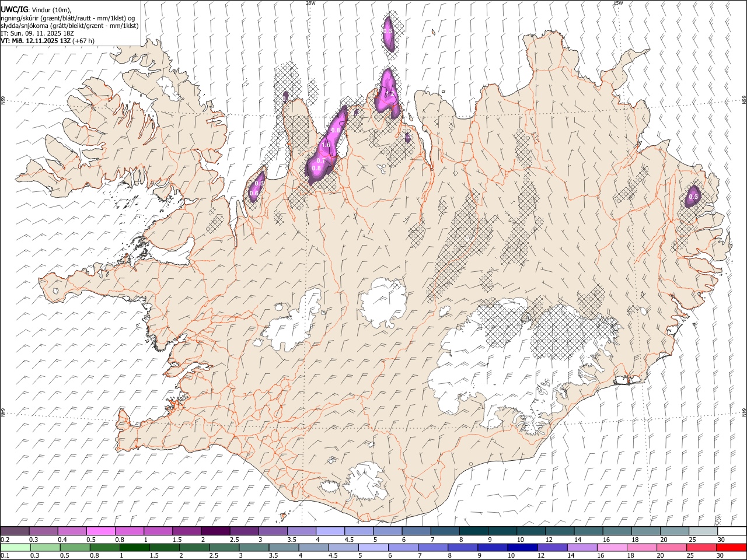Pick bottom-row dark green swatch between 1 and 1.5
The height and width of the screenshot is (560, 747).
tap(134, 548)
